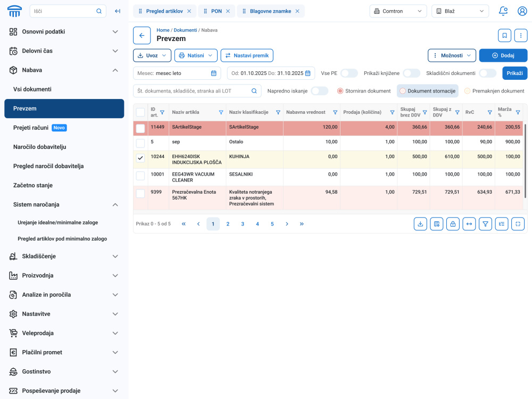Open Začetno stanje menu item

[x=64, y=185]
